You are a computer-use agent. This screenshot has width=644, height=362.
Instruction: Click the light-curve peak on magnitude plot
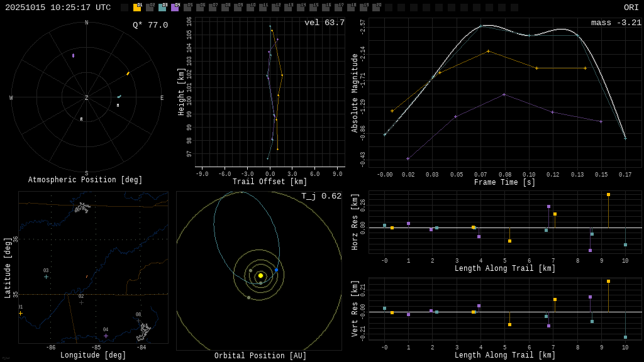[x=483, y=25]
